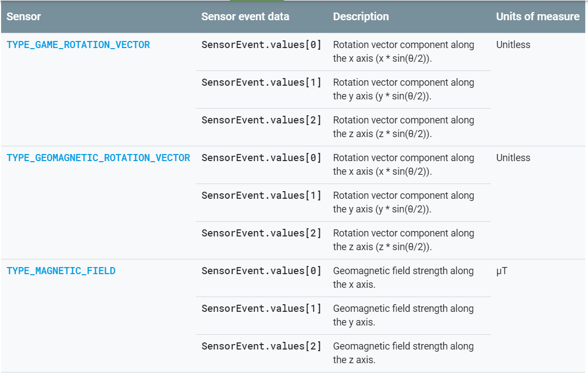
Task: Click the µT units cell
Action: [x=501, y=271]
